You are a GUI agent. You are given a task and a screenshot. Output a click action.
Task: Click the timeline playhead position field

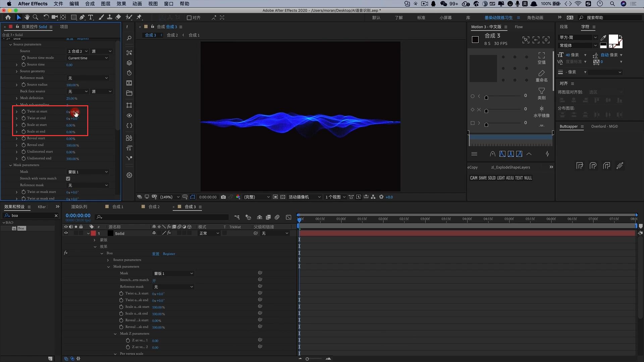(77, 215)
